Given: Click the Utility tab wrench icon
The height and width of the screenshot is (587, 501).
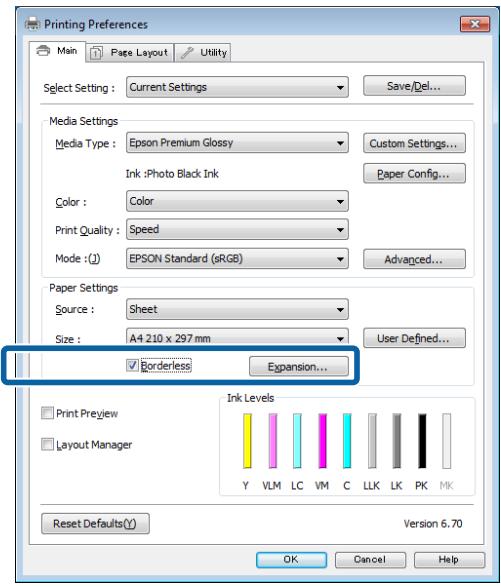Looking at the screenshot, I should (x=186, y=53).
